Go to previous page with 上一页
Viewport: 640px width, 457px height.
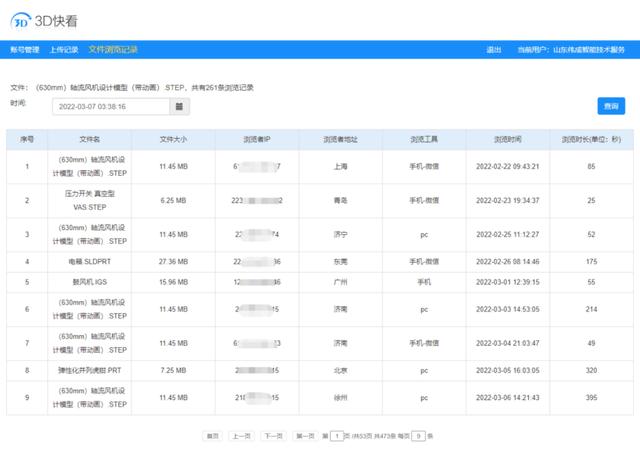[x=241, y=436]
